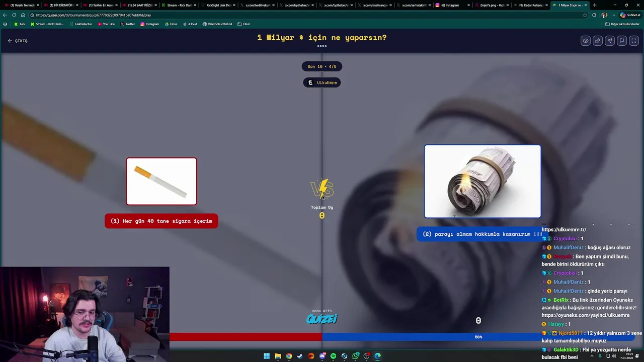Open Chrome from the taskbar
This screenshot has height=362, width=644.
click(289, 356)
